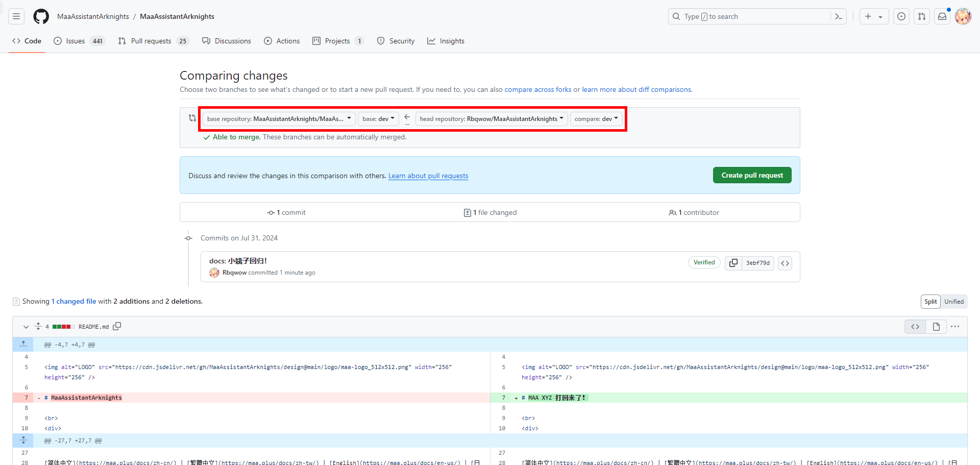Select Split diff view

tap(930, 302)
